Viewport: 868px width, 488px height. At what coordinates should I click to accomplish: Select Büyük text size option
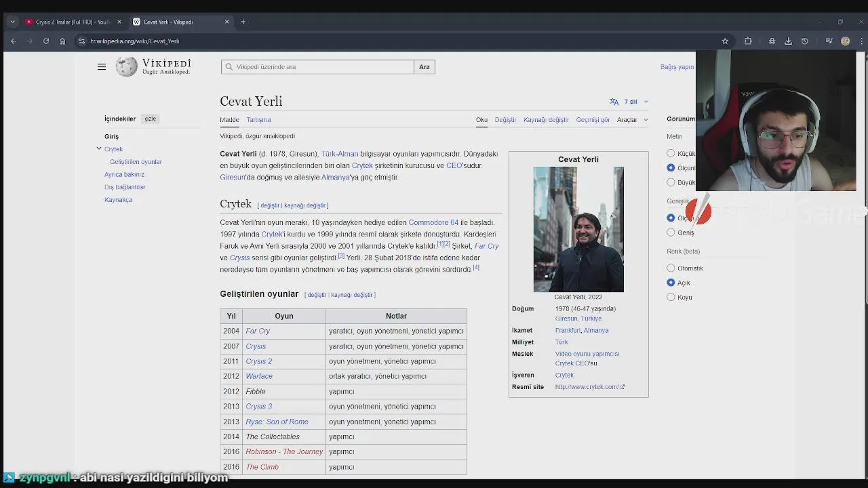pos(671,182)
